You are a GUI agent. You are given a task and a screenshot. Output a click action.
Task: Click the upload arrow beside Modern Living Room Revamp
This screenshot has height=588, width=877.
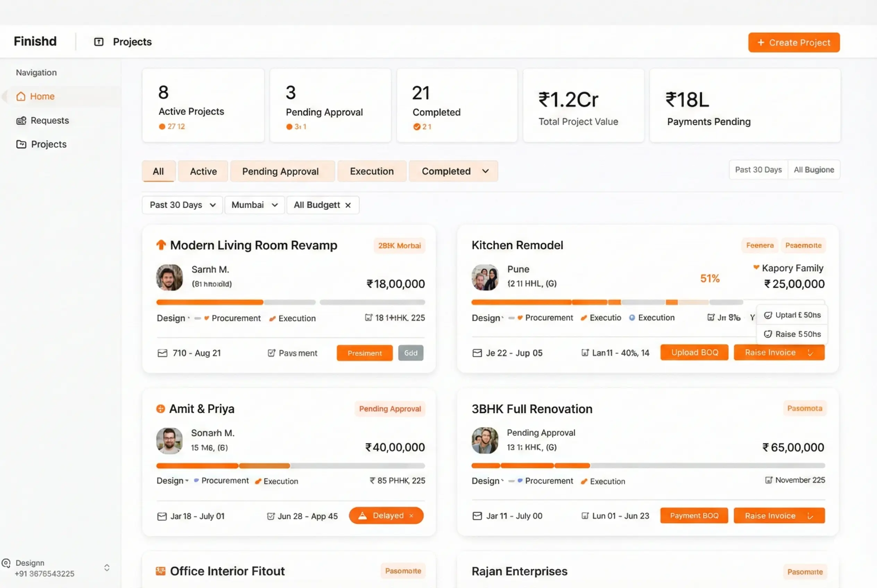tap(161, 244)
